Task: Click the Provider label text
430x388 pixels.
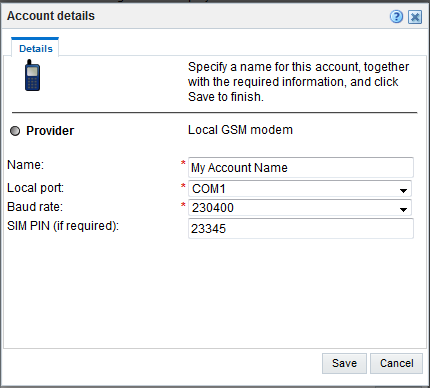Action: point(50,131)
